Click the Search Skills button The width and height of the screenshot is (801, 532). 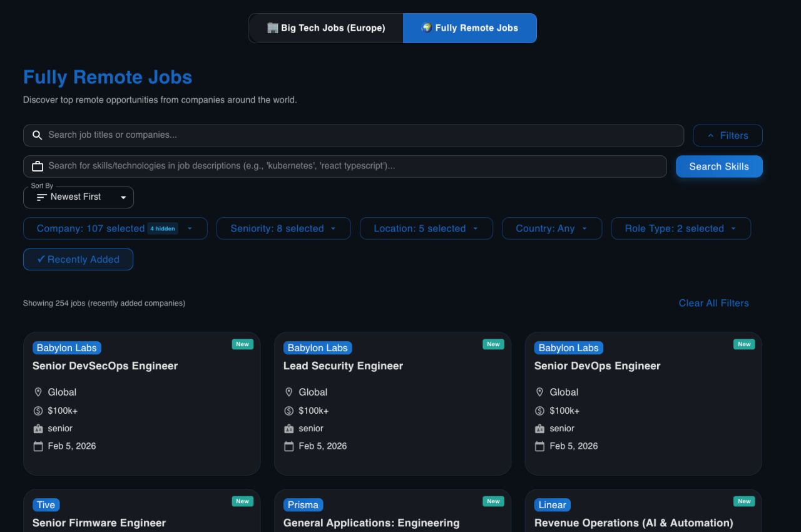coord(719,166)
